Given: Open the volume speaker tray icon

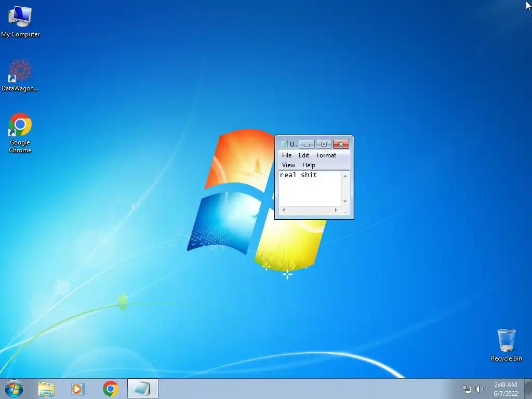Looking at the screenshot, I should [480, 389].
